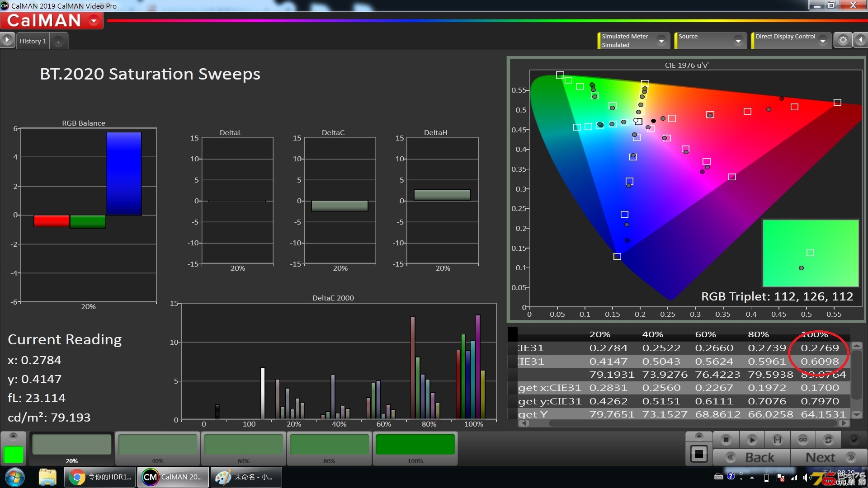Click the 0.6098 value in 100% column
The height and width of the screenshot is (488, 868).
pyautogui.click(x=820, y=361)
